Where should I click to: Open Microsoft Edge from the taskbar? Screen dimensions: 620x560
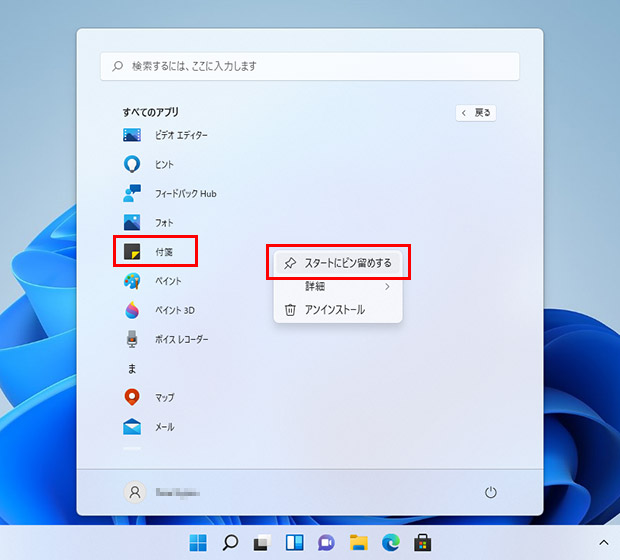(390, 543)
